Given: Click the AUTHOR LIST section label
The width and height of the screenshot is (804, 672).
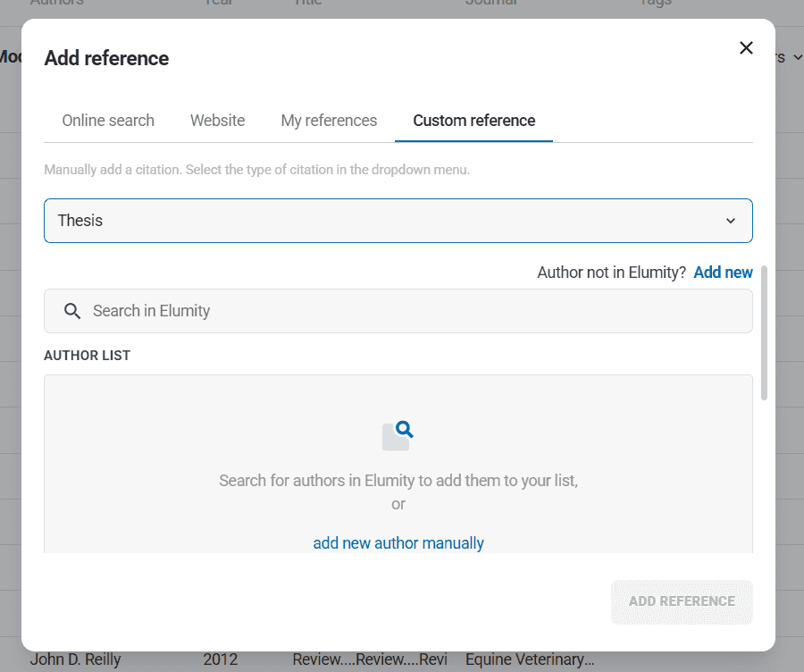Looking at the screenshot, I should pyautogui.click(x=87, y=356).
